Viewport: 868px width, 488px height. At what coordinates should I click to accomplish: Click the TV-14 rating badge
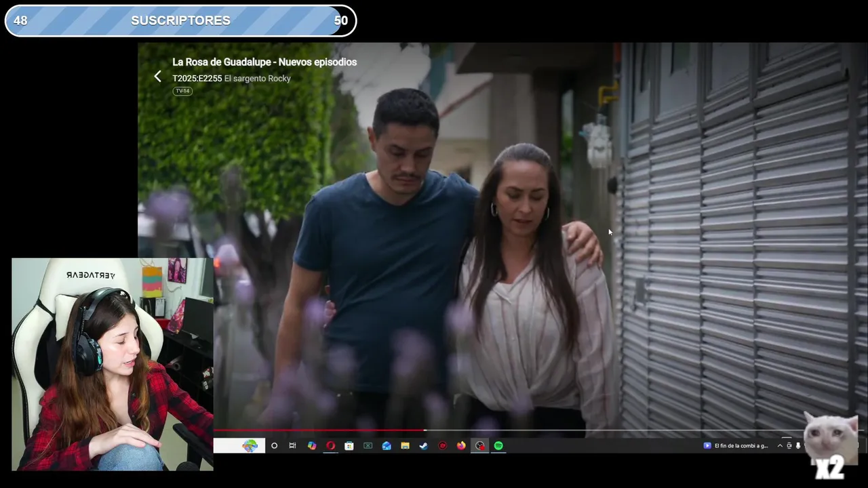point(182,91)
